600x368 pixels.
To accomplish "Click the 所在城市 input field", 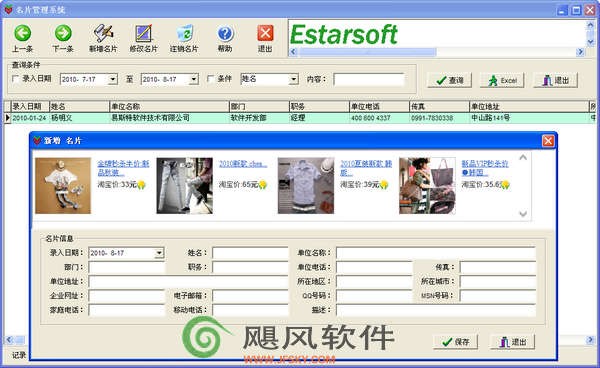I will pos(498,281).
